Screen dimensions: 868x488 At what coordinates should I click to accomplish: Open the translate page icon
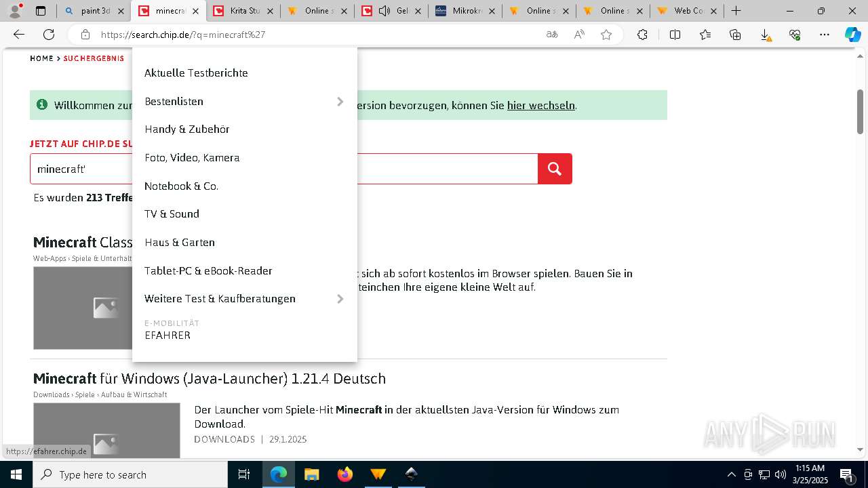(x=552, y=35)
